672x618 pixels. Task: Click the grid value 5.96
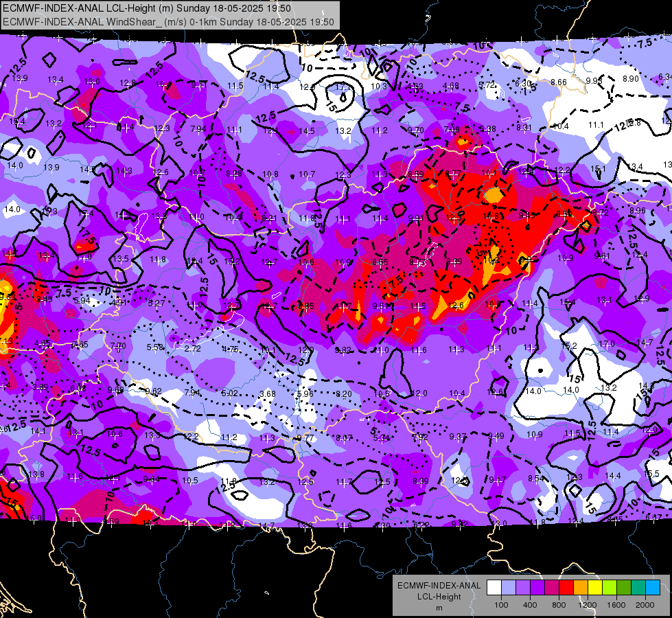(305, 393)
